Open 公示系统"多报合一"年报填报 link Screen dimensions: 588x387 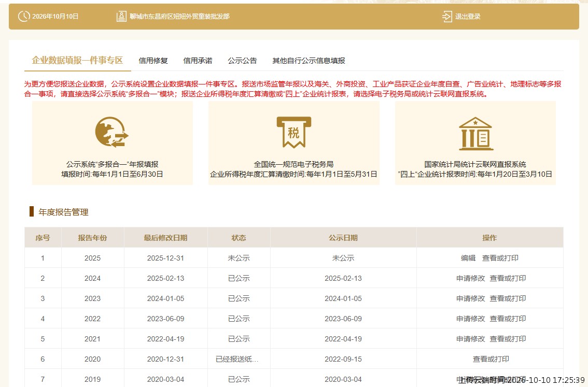[x=112, y=164]
